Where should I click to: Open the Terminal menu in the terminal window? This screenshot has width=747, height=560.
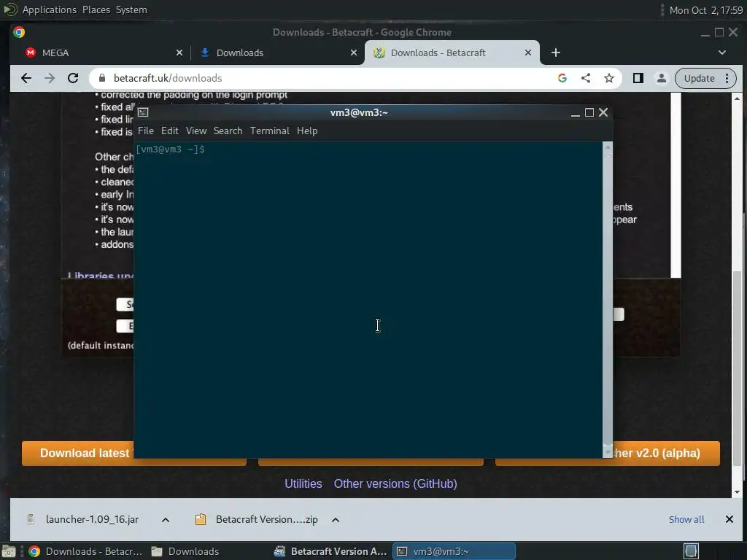point(270,131)
